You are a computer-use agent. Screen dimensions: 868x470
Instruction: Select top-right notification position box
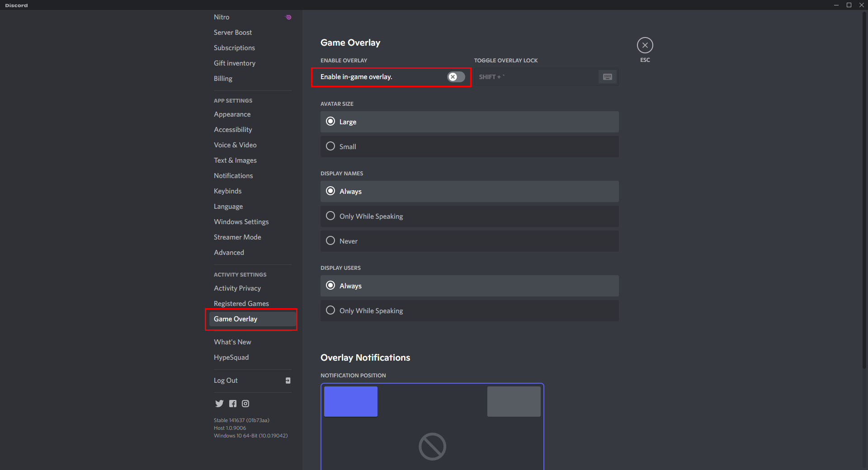pyautogui.click(x=514, y=401)
